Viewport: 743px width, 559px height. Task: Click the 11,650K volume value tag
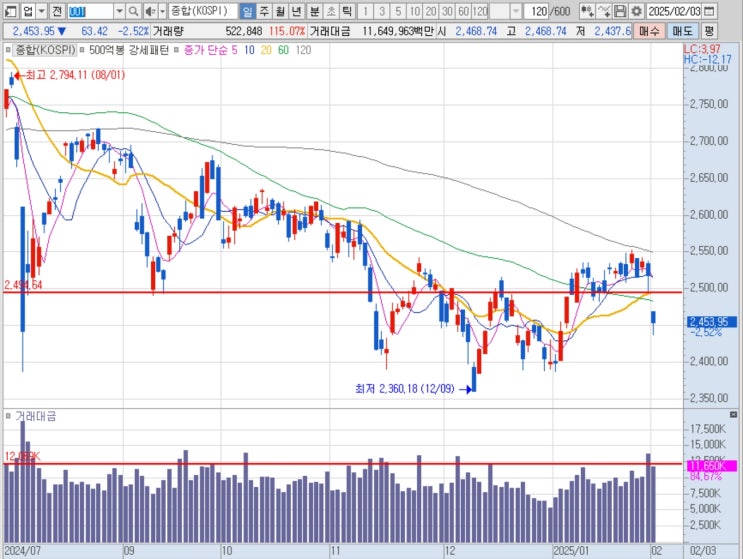tap(712, 466)
